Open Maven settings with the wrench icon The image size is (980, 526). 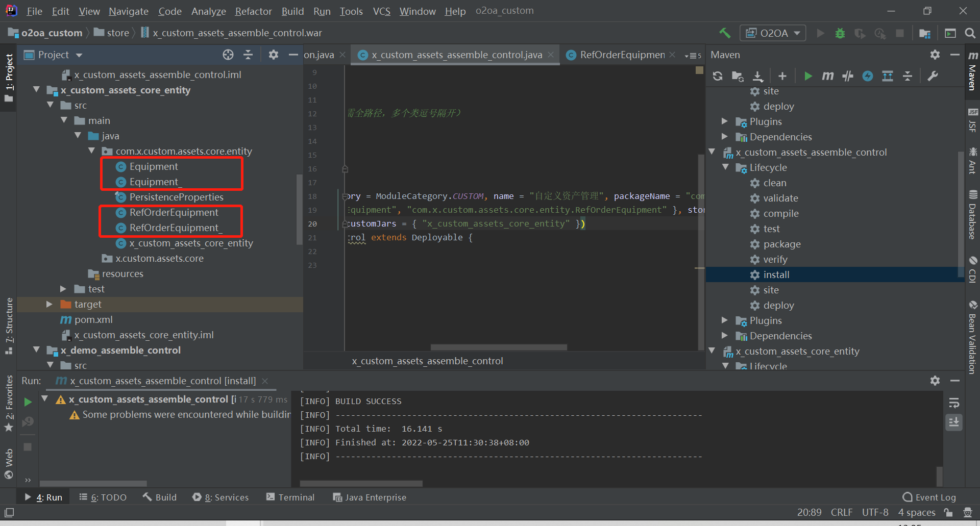coord(933,76)
